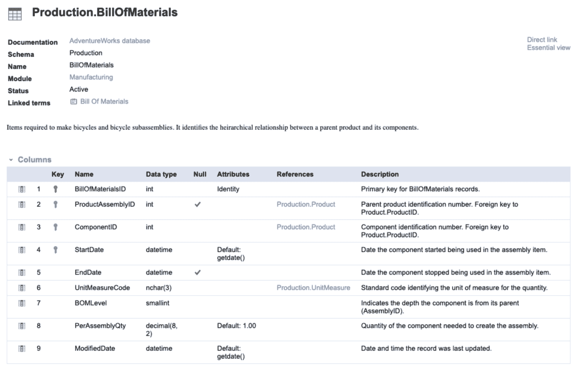The image size is (588, 372).
Task: Click the BillOfMaterials name value
Action: pos(91,65)
